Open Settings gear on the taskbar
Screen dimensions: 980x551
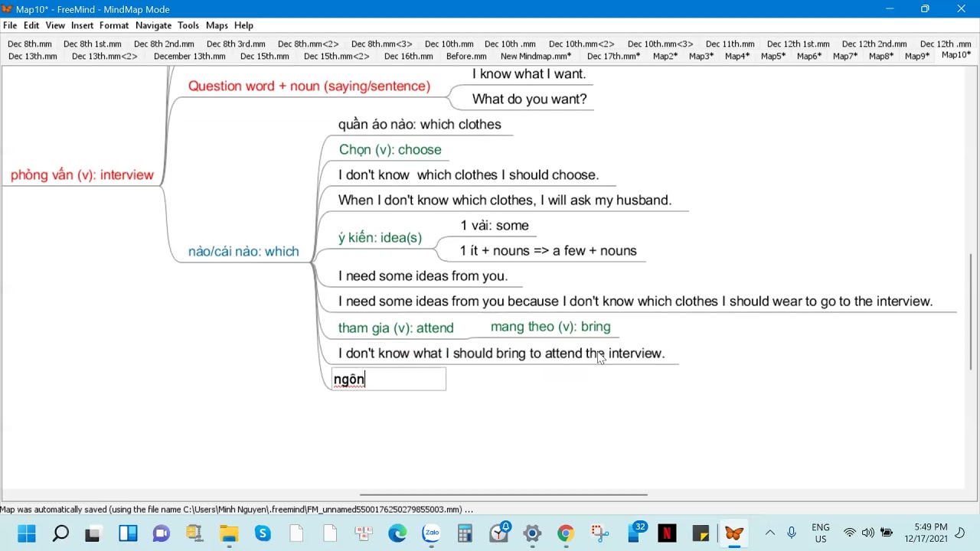pyautogui.click(x=532, y=533)
